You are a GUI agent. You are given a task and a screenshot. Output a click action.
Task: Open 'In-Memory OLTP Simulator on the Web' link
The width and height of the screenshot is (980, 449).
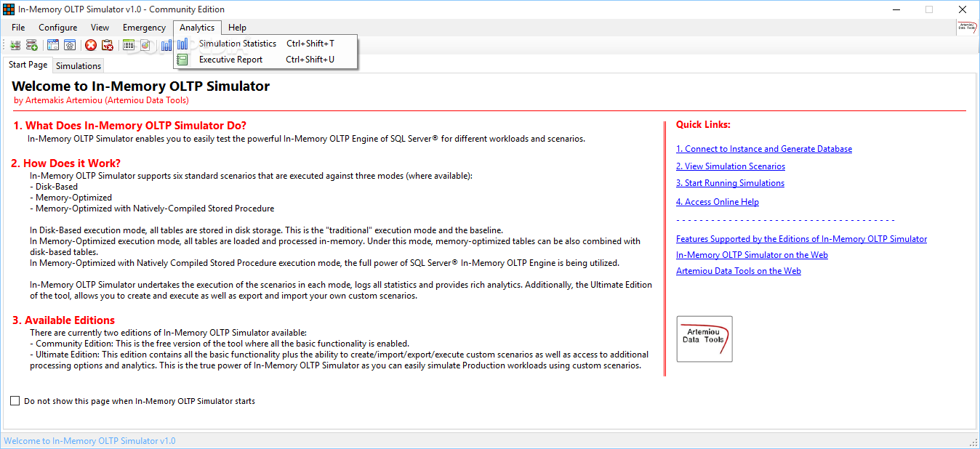752,255
